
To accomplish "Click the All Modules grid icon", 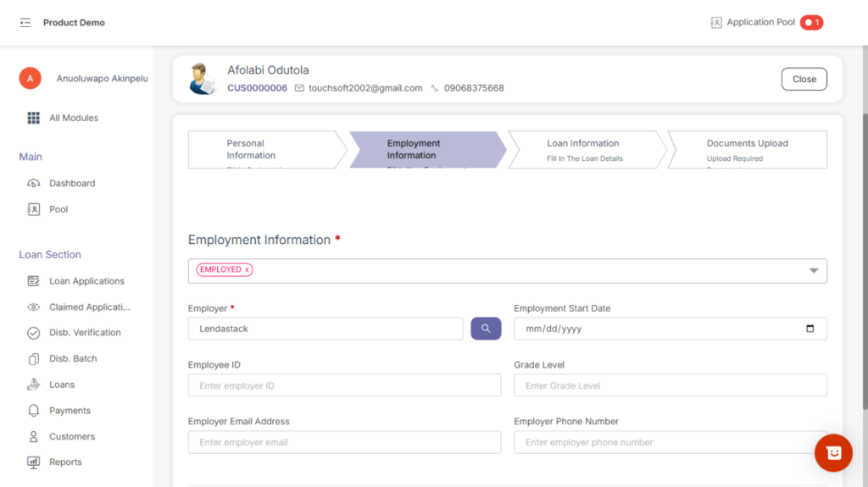I will 34,118.
